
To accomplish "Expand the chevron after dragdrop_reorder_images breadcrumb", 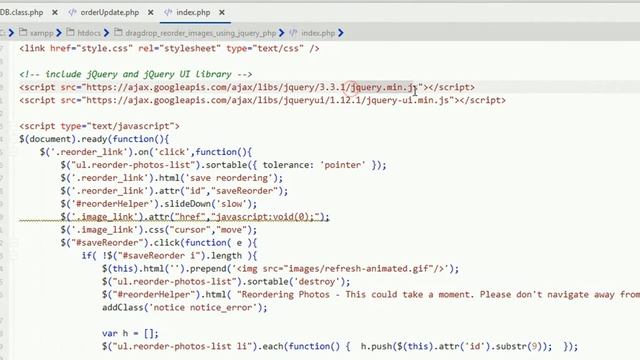I will 282,33.
